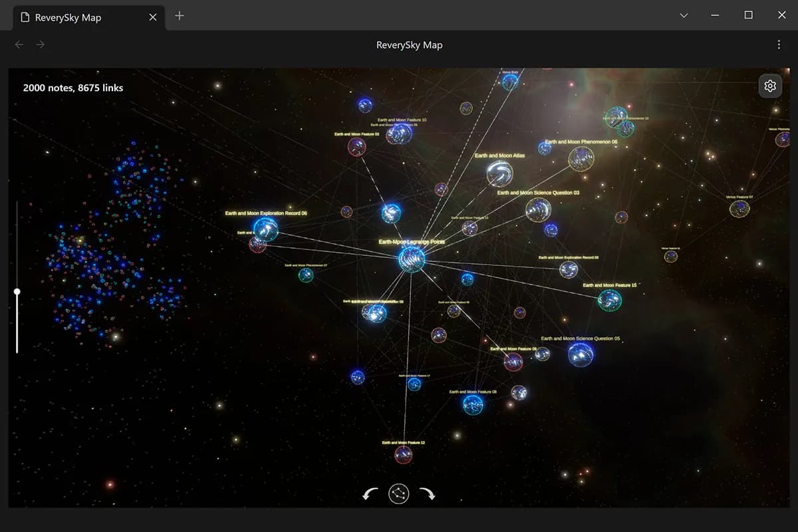Maximize the application window
This screenshot has height=532, width=798.
pos(749,15)
